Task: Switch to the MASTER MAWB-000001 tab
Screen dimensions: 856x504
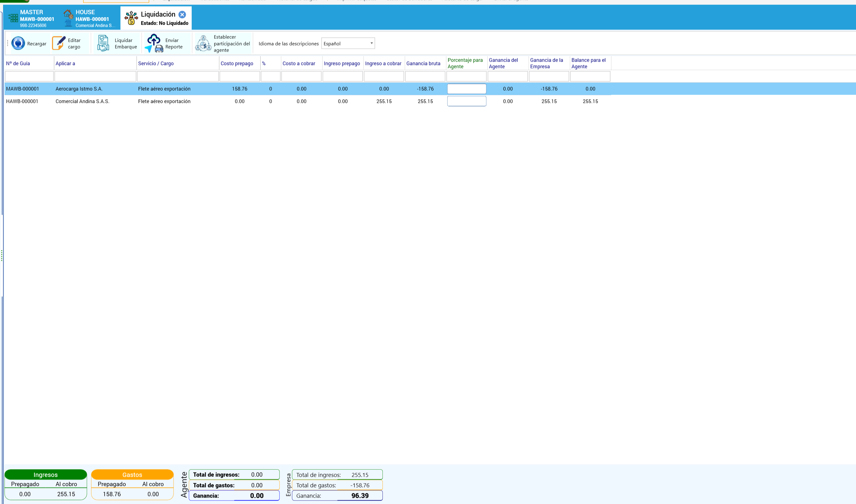Action: pyautogui.click(x=31, y=19)
